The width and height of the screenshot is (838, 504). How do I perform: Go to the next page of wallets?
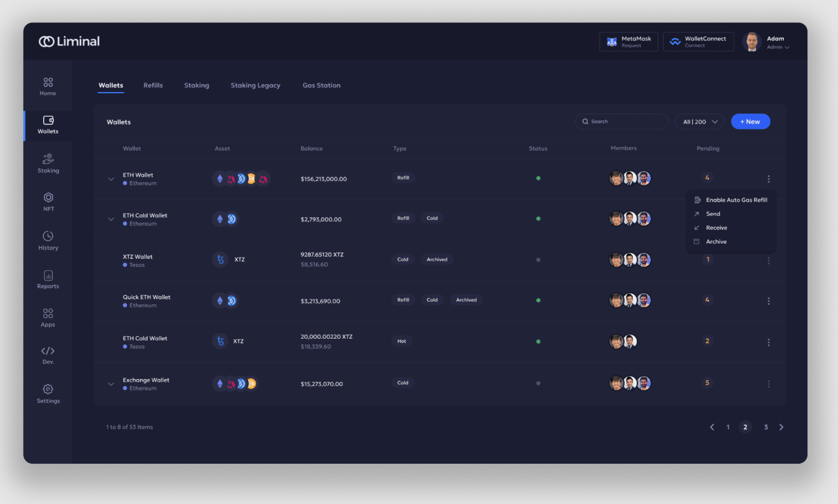coord(782,427)
